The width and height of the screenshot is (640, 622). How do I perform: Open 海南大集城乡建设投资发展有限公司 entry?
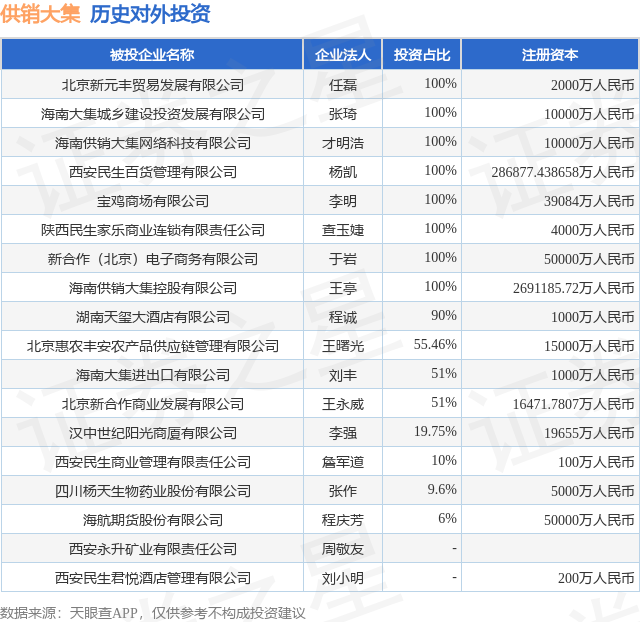coord(153,114)
